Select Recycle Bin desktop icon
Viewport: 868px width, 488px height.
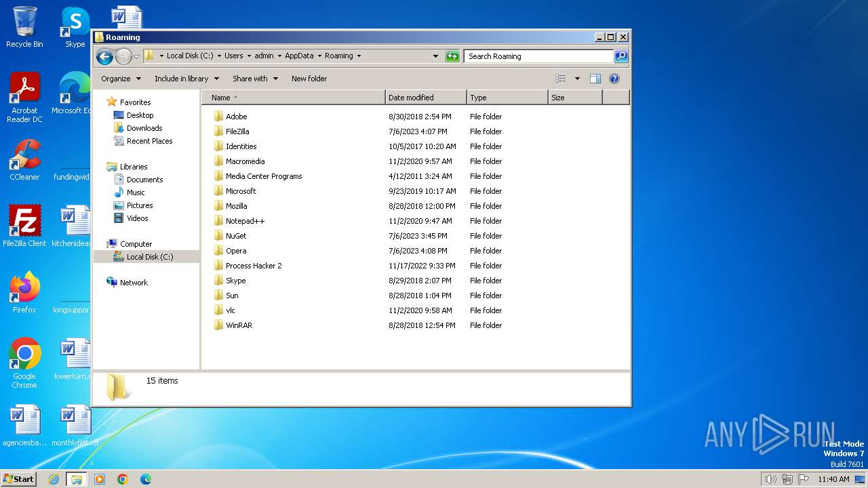pyautogui.click(x=24, y=27)
